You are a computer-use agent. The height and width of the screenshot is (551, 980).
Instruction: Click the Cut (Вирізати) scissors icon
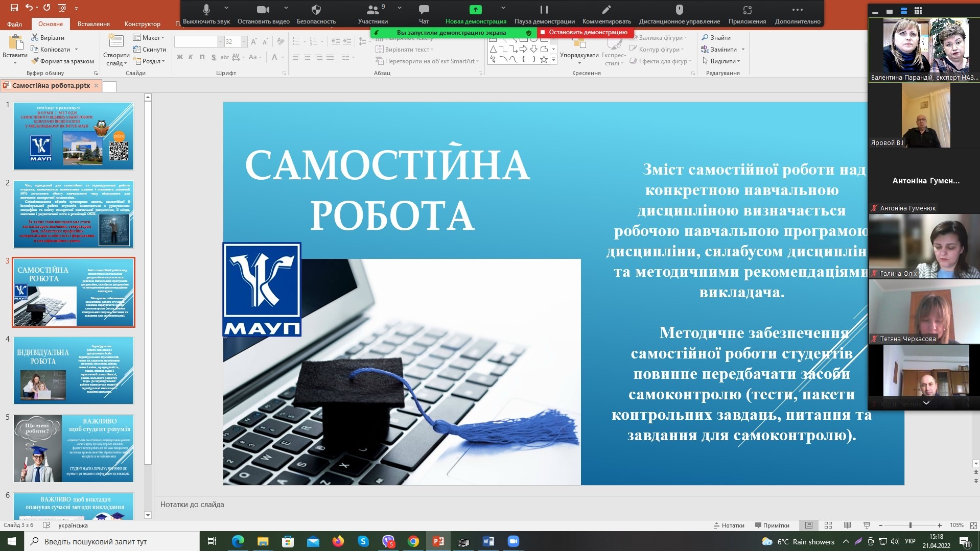point(35,38)
